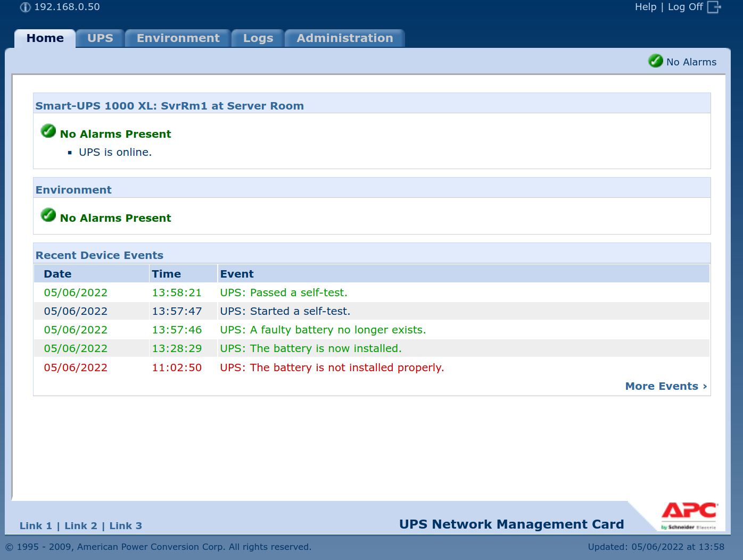Click the 192.168.0.50 address text
This screenshot has width=743, height=560.
coord(67,7)
